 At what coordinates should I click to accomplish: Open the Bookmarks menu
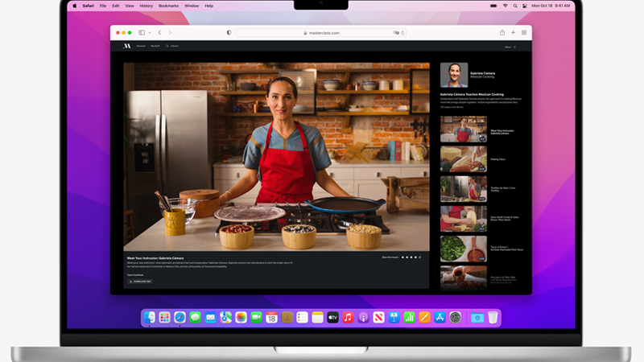[x=168, y=6]
